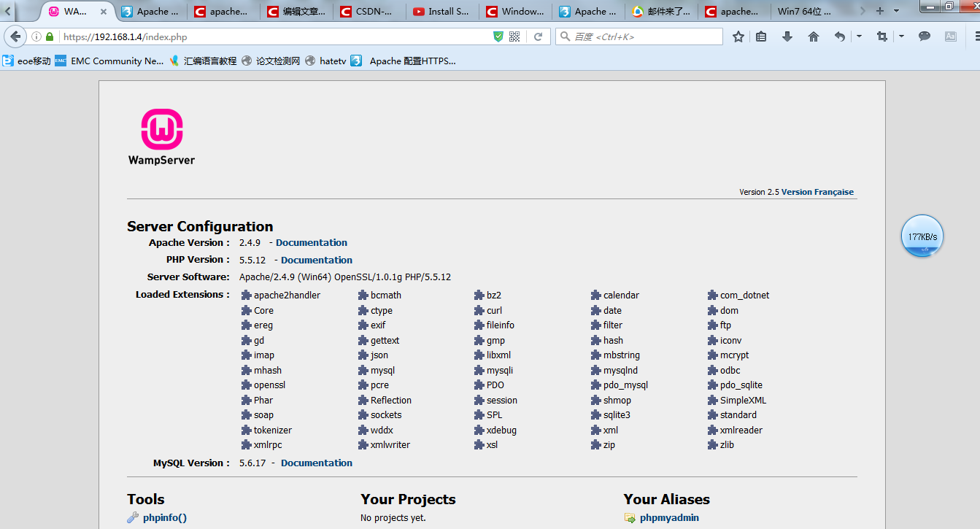Click the openssl extension puzzle icon
This screenshot has height=529, width=980.
pos(247,385)
